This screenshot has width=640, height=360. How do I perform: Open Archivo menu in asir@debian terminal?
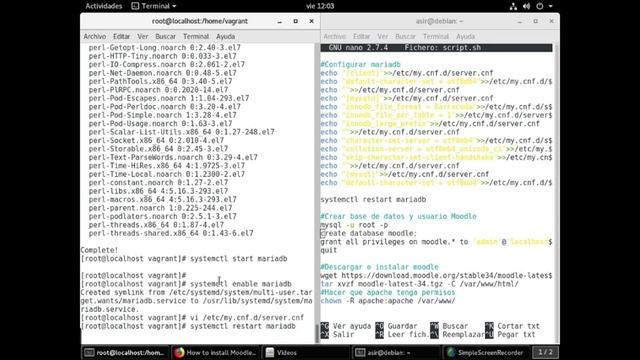tap(335, 36)
